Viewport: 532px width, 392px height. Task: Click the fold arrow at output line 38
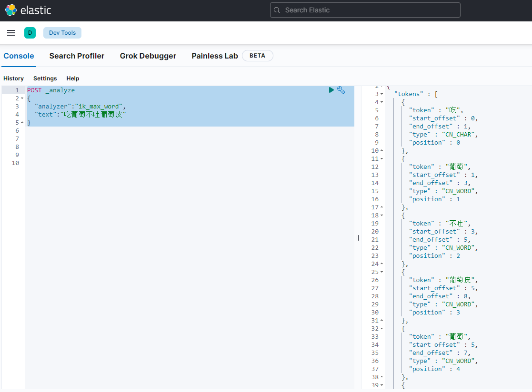[x=381, y=377]
